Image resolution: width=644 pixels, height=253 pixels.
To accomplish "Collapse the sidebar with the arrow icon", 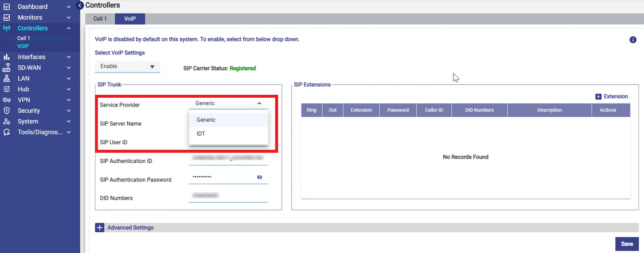I will tap(80, 5).
